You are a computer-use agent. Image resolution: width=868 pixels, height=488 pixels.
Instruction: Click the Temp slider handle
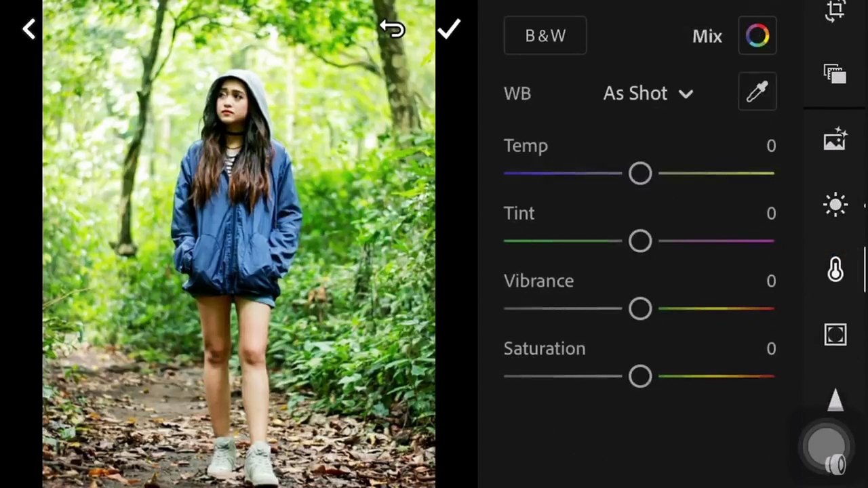pyautogui.click(x=640, y=174)
